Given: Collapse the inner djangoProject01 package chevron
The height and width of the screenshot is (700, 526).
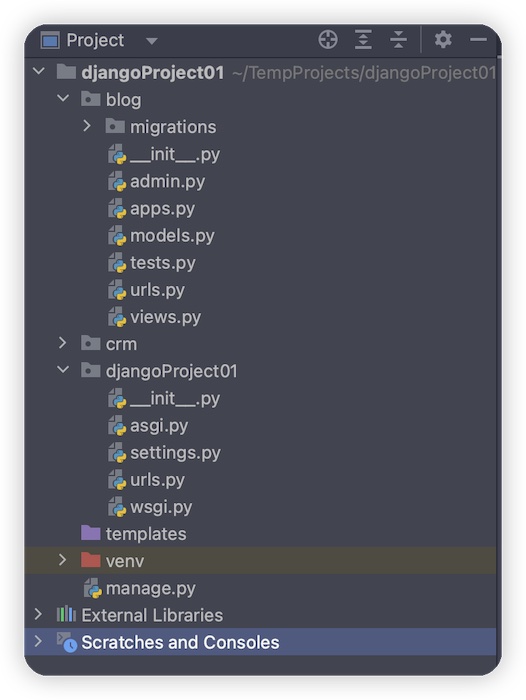Looking at the screenshot, I should [x=63, y=370].
